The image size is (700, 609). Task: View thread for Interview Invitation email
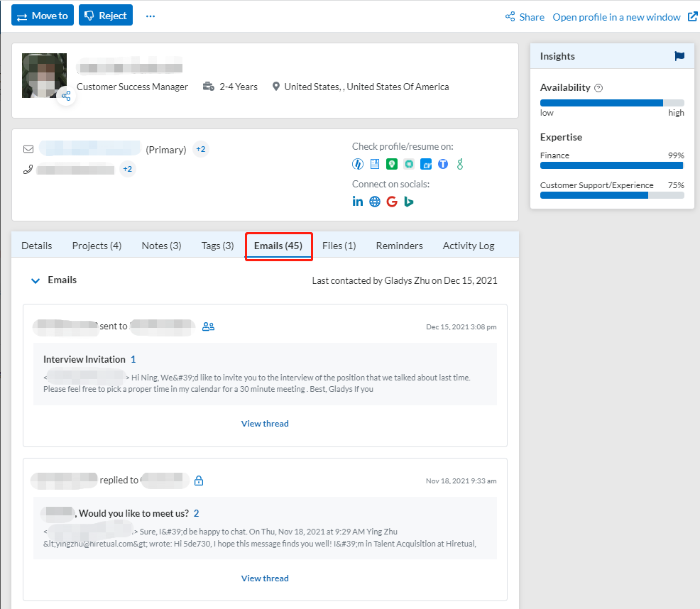265,424
